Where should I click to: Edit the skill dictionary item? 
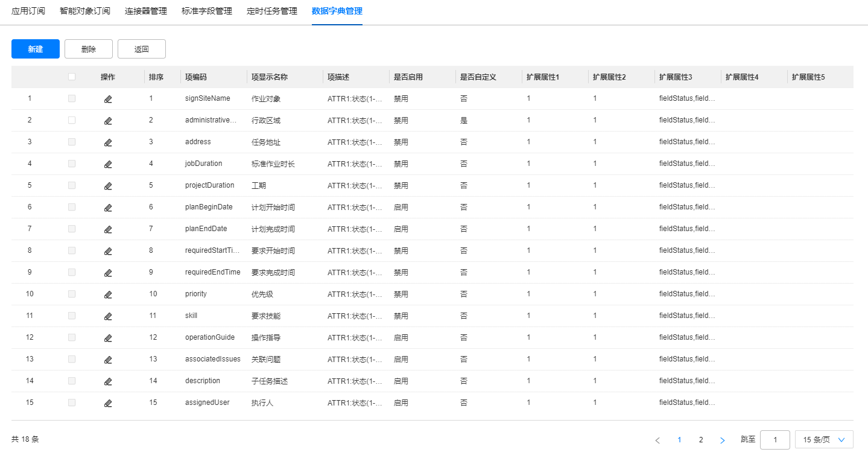click(x=108, y=316)
